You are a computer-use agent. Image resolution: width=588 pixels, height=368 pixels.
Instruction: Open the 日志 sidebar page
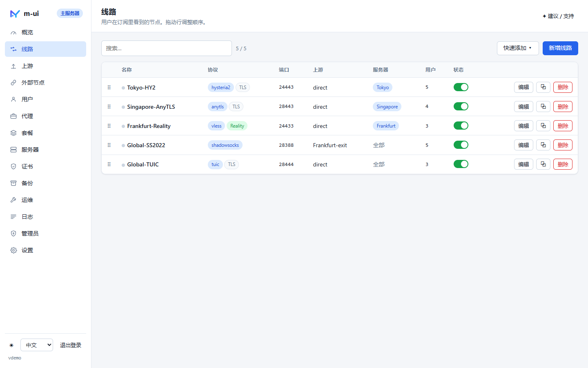point(45,217)
